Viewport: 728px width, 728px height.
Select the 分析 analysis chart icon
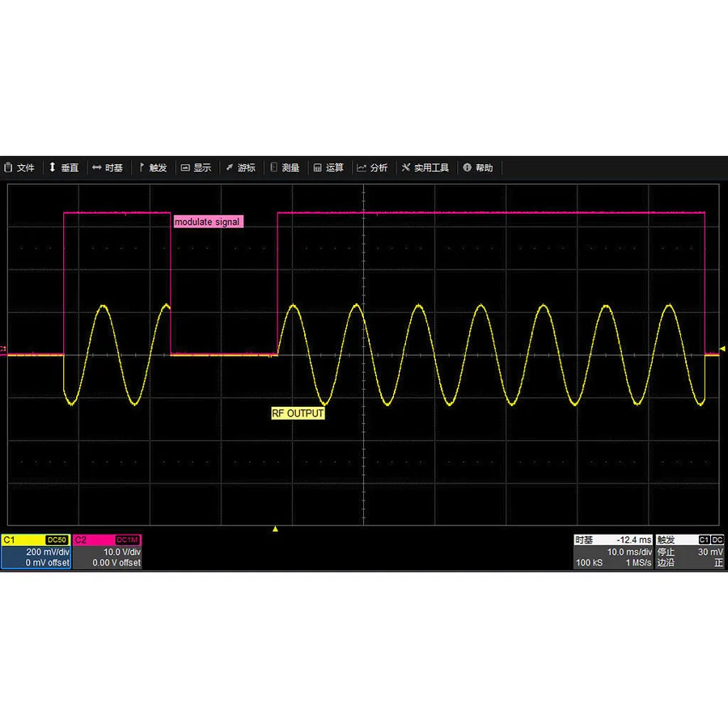click(372, 167)
